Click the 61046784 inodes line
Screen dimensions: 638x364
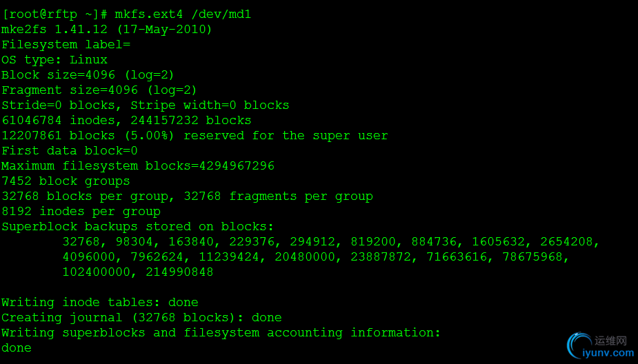[x=126, y=121]
